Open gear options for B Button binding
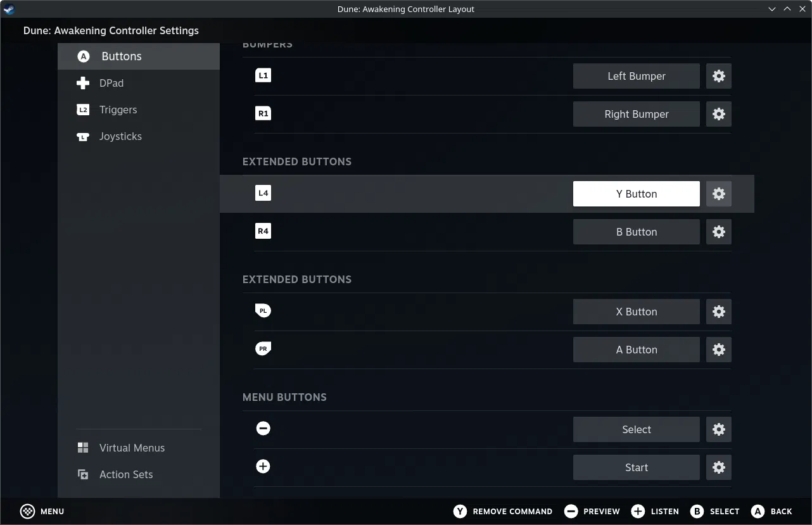Image resolution: width=812 pixels, height=525 pixels. pos(718,232)
